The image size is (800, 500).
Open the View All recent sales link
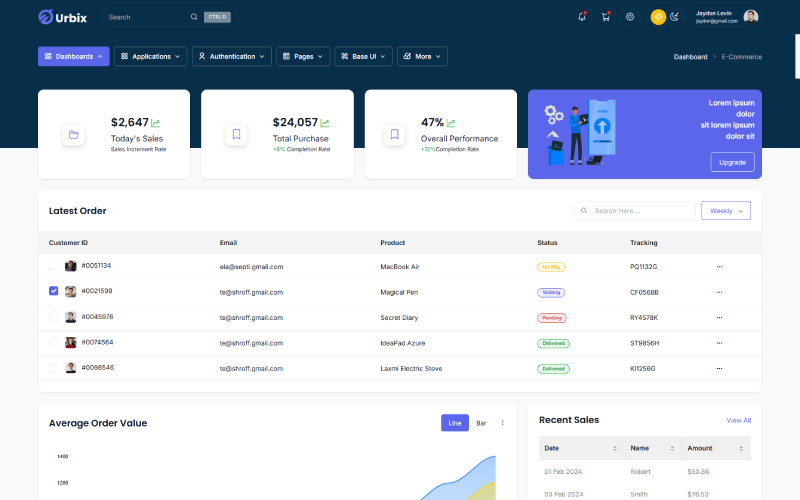(x=738, y=420)
